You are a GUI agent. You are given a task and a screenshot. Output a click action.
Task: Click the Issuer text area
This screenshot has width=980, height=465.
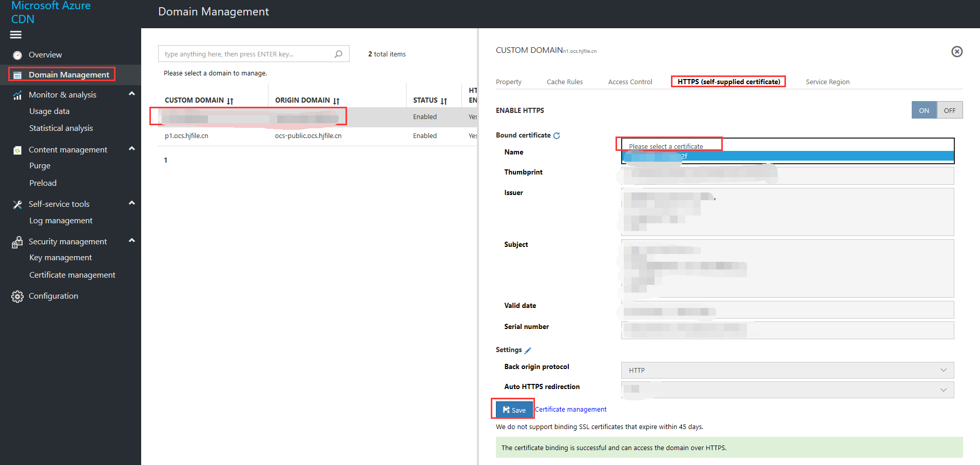[x=787, y=212]
